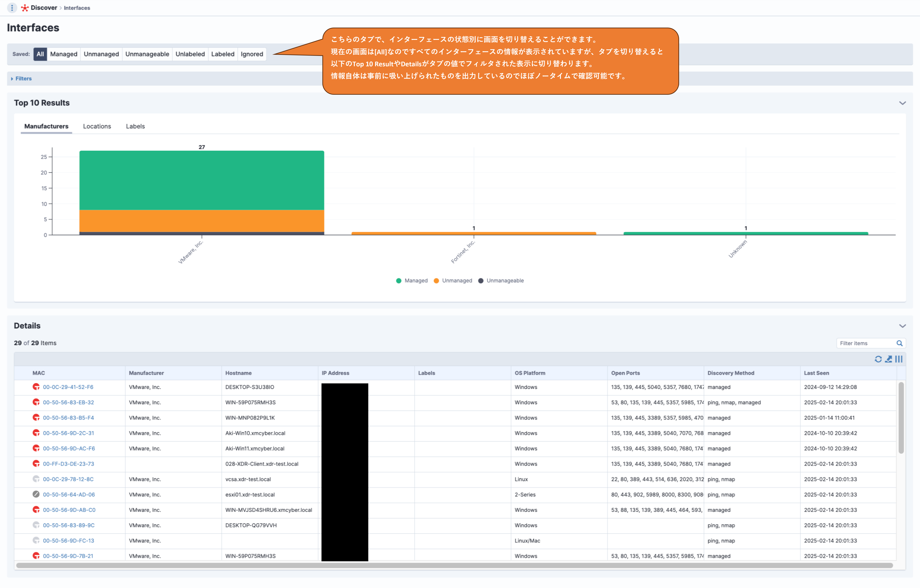The image size is (920, 588).
Task: Open MAC link 00-50-56-83-EB-32
Action: pyautogui.click(x=68, y=402)
